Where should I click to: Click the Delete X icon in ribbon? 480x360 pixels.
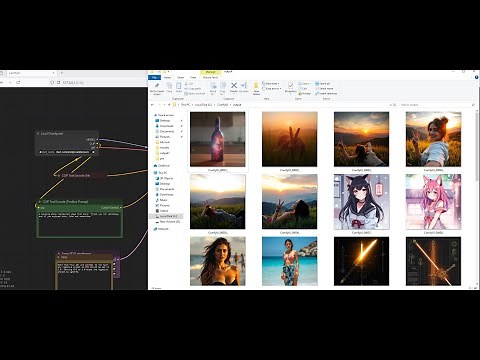234,86
